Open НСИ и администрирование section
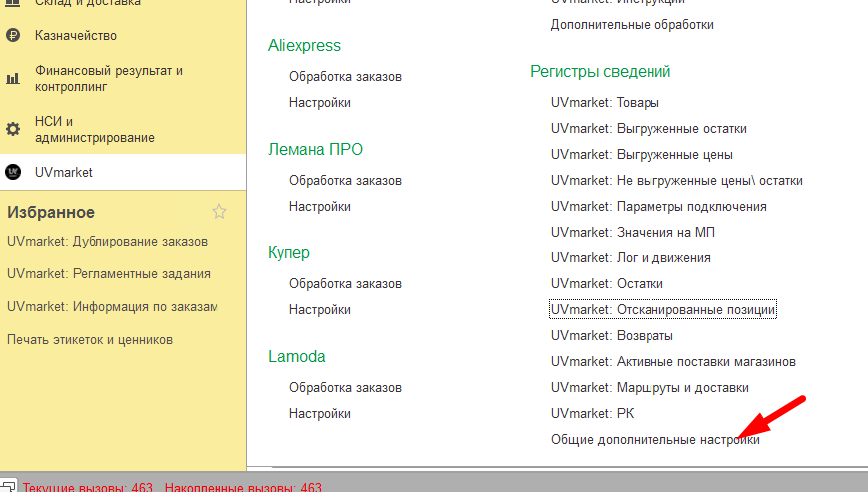The width and height of the screenshot is (868, 492). (x=95, y=129)
